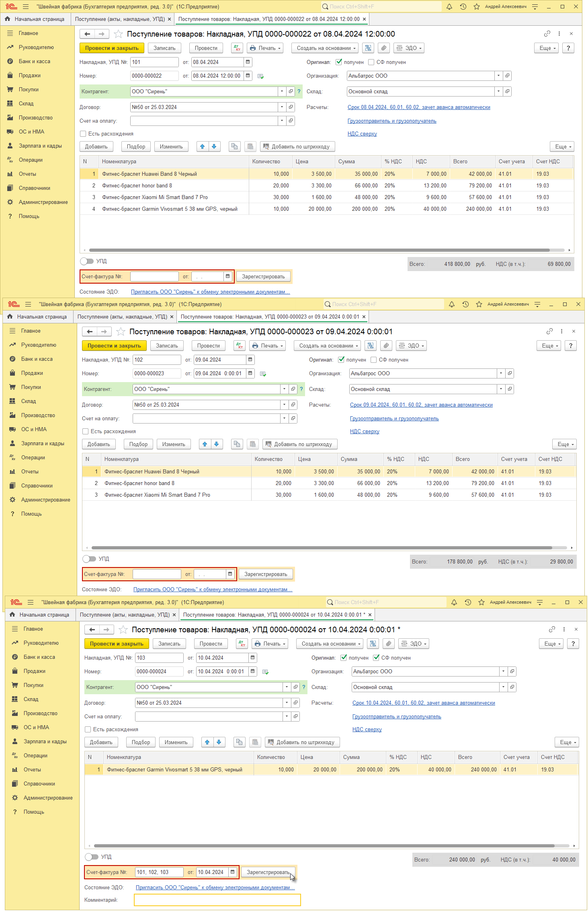The image size is (588, 911).
Task: Copy rows icon in document 0000-000022
Action: point(234,146)
